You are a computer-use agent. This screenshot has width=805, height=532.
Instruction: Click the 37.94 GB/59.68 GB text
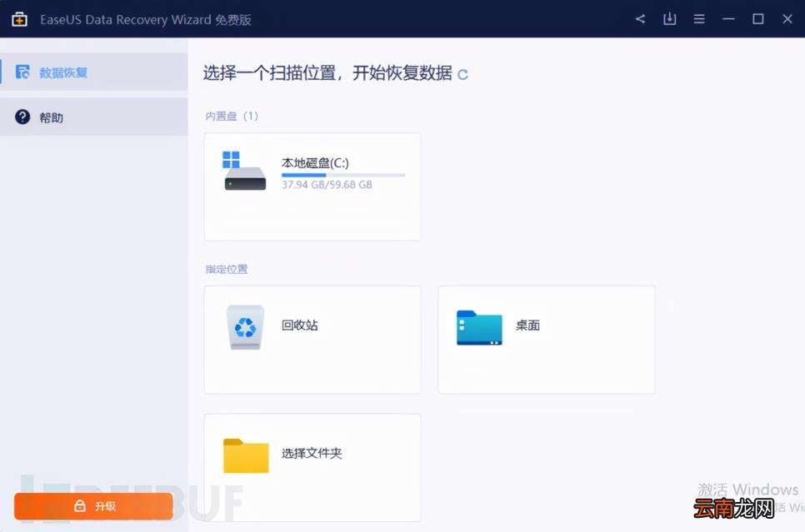click(327, 185)
